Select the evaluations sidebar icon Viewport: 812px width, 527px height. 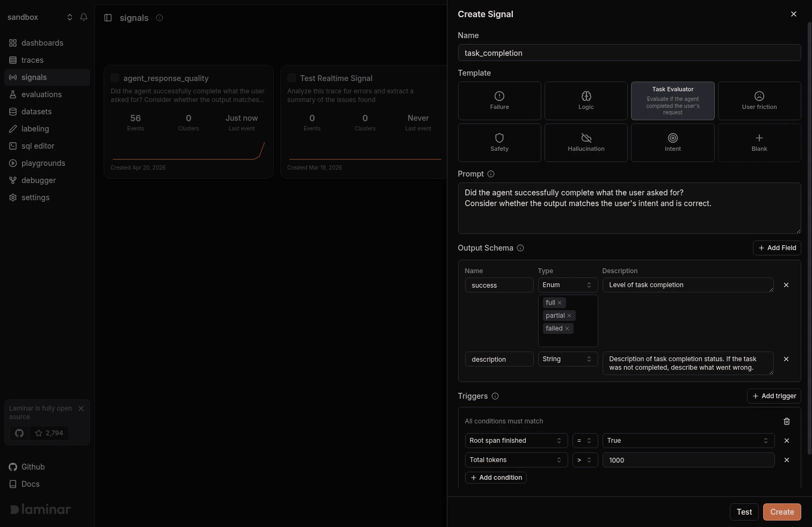point(13,94)
